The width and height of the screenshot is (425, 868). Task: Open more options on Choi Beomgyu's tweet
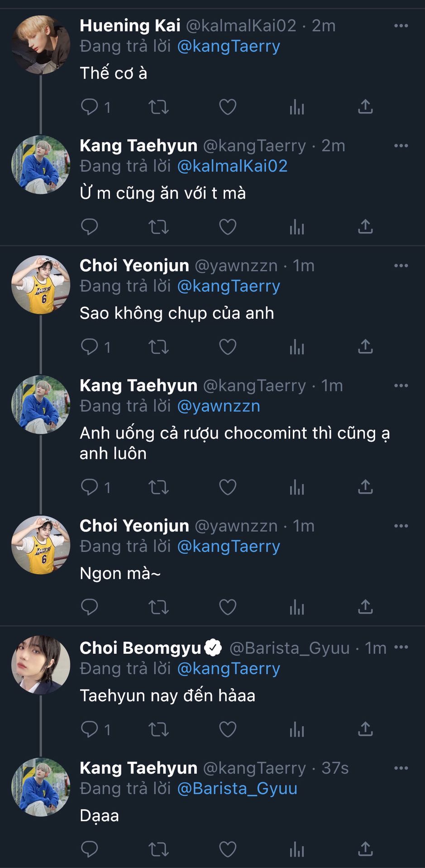401,647
